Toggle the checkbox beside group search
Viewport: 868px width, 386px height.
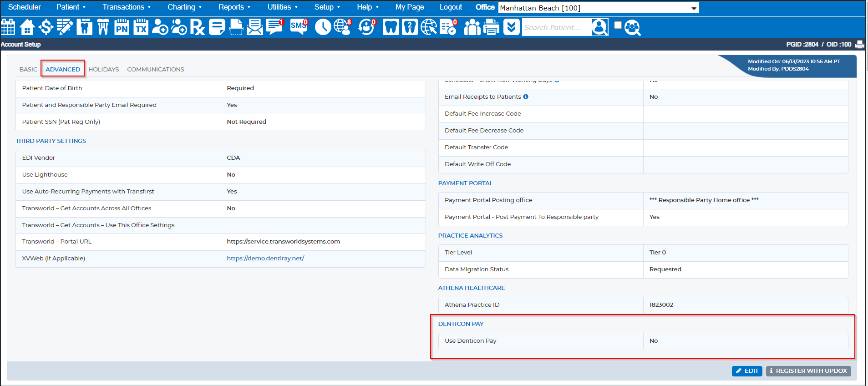point(618,25)
